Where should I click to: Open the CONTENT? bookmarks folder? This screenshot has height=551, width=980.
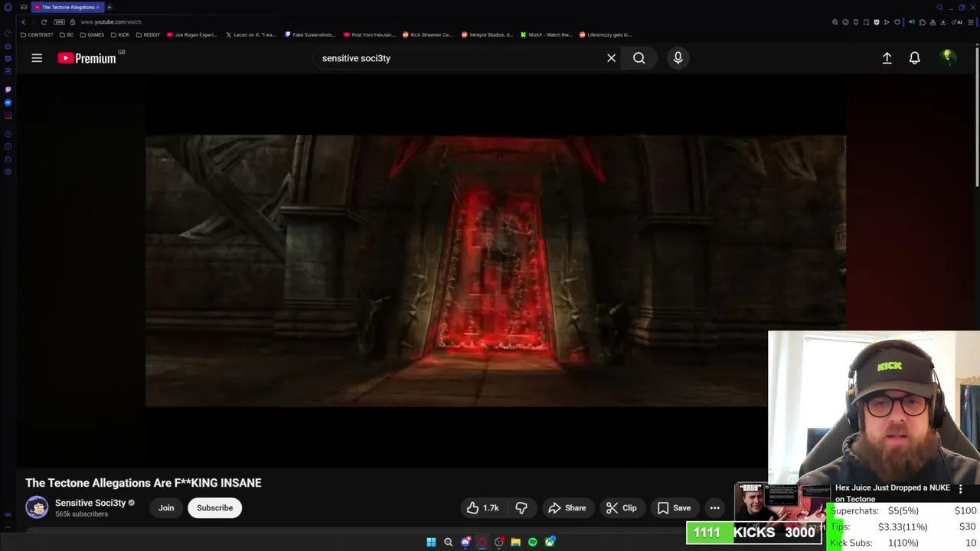click(x=37, y=34)
